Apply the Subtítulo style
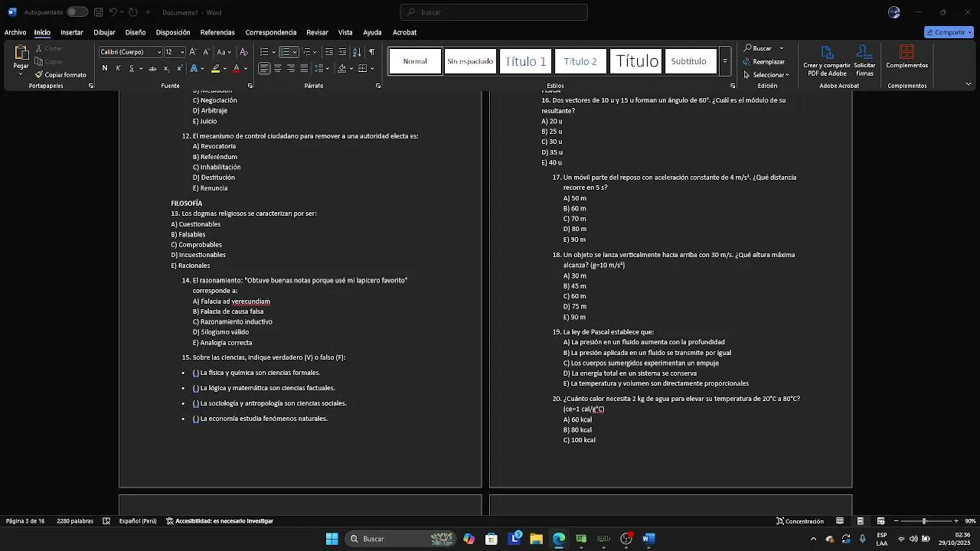Viewport: 980px width, 551px height. [x=689, y=61]
